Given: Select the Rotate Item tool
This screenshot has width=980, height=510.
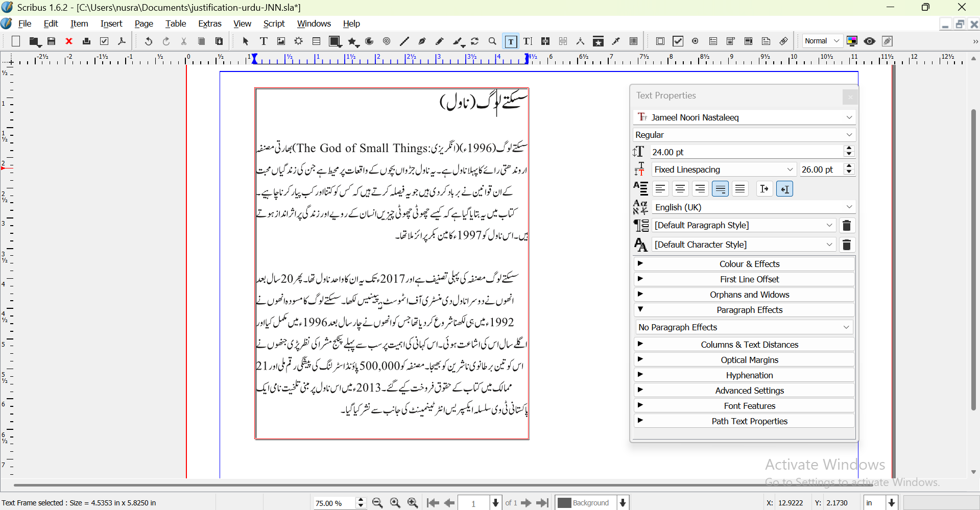Looking at the screenshot, I should (x=475, y=41).
